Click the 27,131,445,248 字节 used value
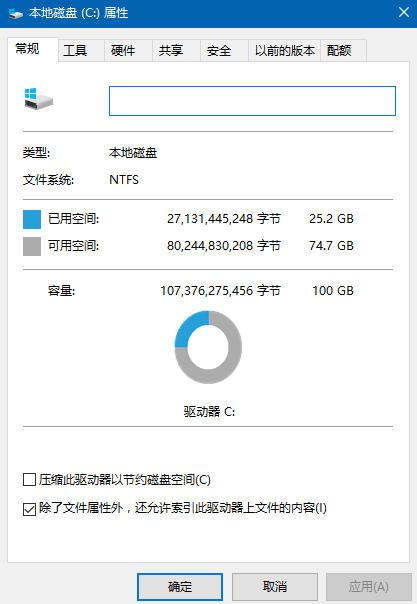 pyautogui.click(x=224, y=219)
